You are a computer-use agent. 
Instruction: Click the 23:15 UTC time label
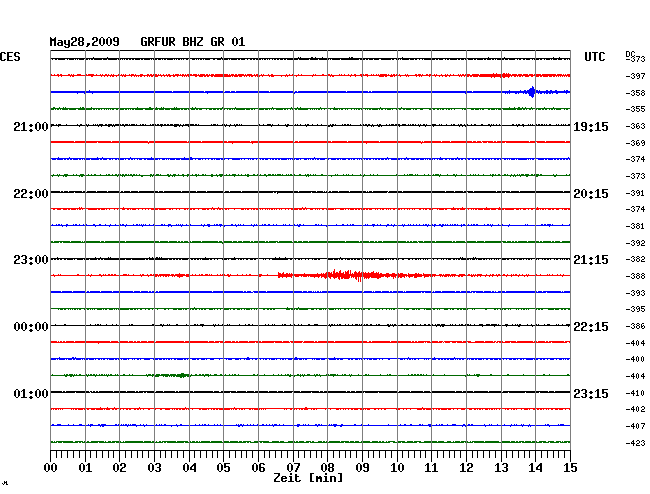[x=591, y=393]
